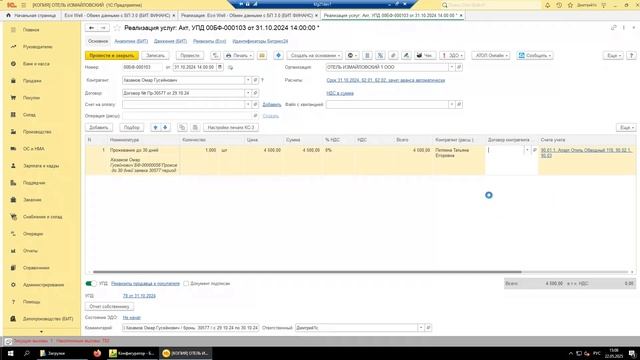Screen dimensions: 640x360
Task: Open the Администрирование section
Action: click(x=43, y=285)
